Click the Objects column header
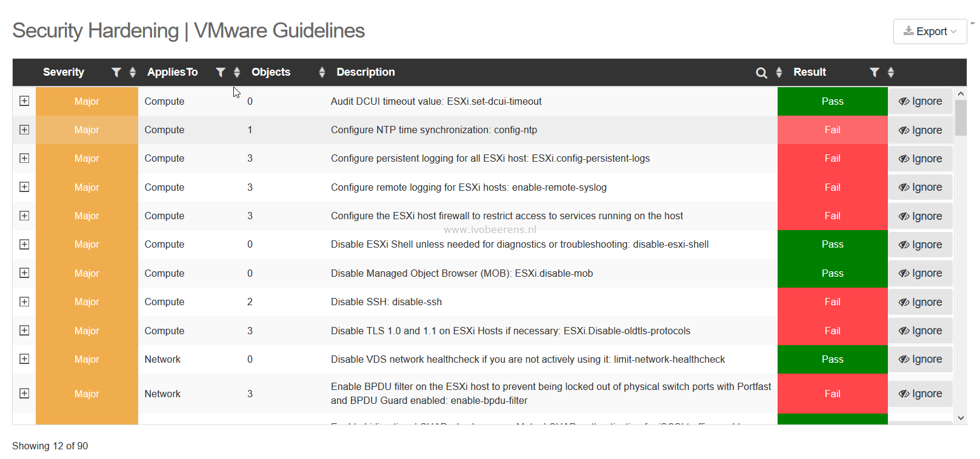 (x=271, y=72)
